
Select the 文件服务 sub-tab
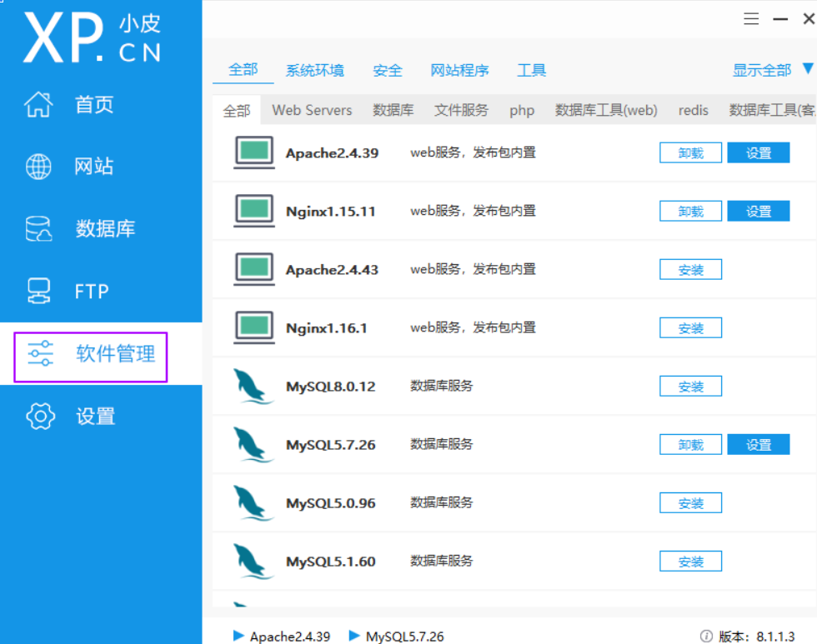coord(461,110)
